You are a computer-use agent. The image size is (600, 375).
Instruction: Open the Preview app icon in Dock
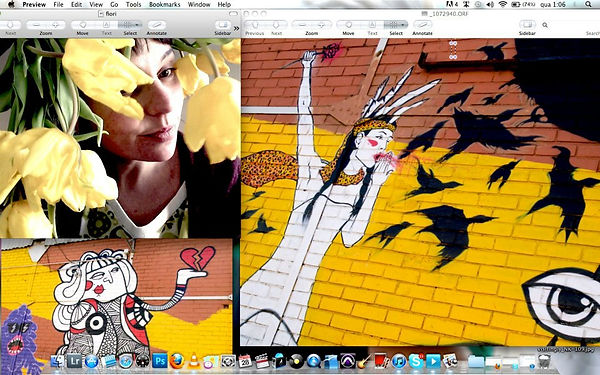point(450,361)
